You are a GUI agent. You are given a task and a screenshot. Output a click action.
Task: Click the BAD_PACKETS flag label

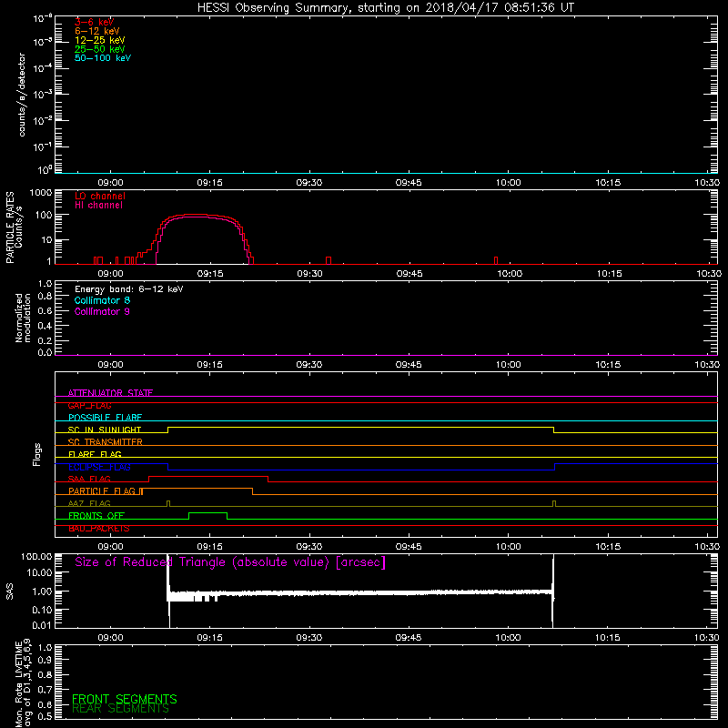pos(99,529)
